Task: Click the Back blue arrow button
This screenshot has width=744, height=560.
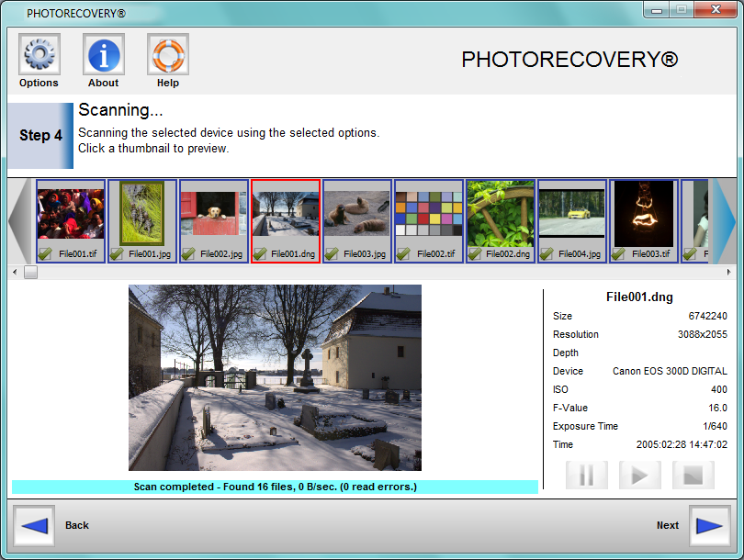Action: pyautogui.click(x=34, y=526)
